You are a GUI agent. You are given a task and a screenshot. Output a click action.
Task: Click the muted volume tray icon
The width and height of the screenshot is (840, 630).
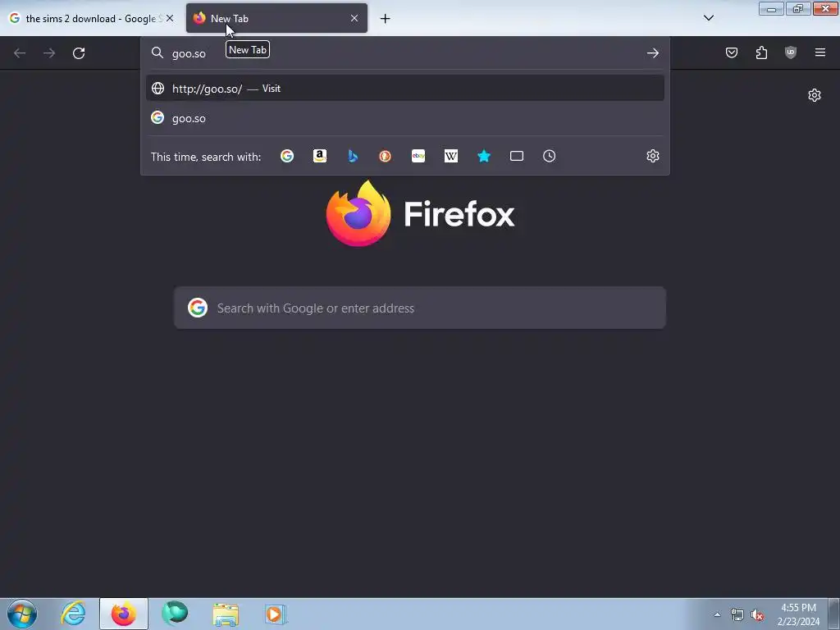(x=757, y=615)
